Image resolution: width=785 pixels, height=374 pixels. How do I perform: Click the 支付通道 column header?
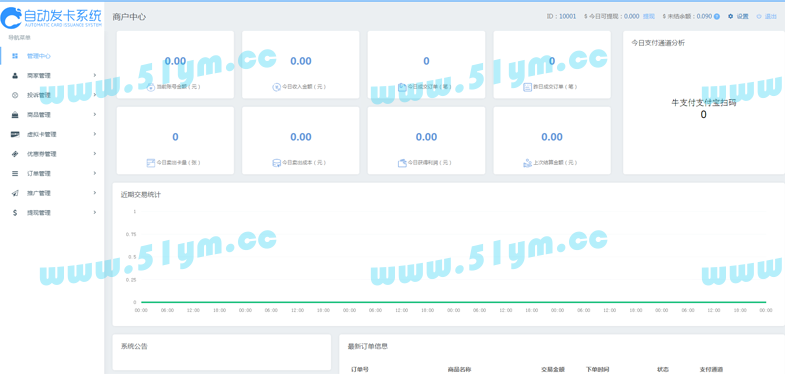click(x=711, y=369)
